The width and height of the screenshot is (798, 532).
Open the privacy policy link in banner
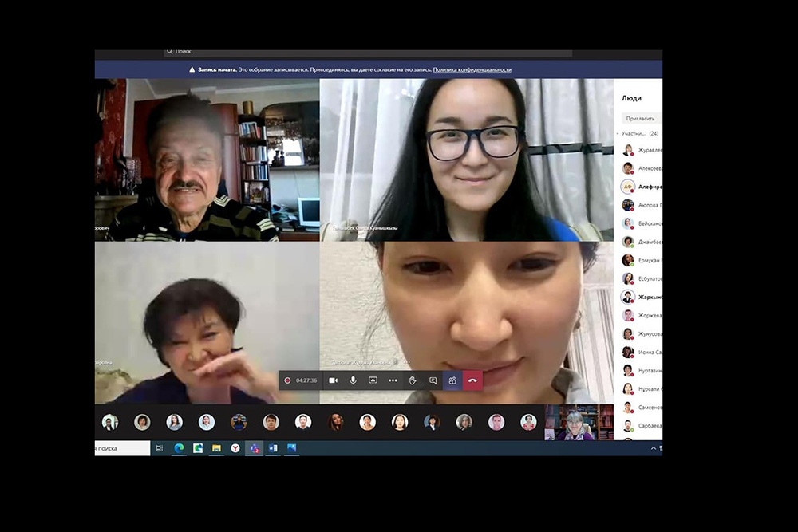pos(472,69)
